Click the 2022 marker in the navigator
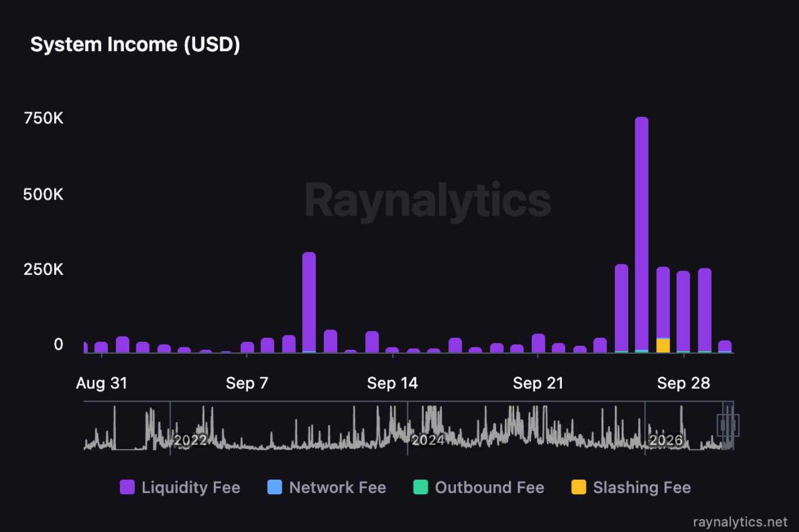 pos(190,440)
